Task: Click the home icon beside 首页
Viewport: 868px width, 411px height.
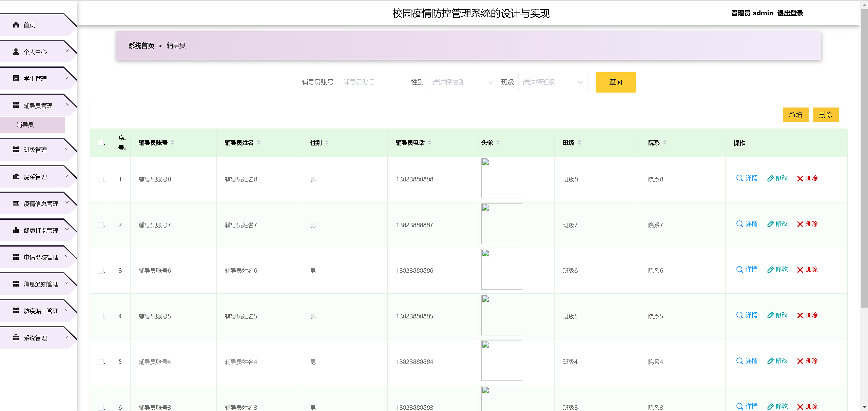Action: [16, 25]
